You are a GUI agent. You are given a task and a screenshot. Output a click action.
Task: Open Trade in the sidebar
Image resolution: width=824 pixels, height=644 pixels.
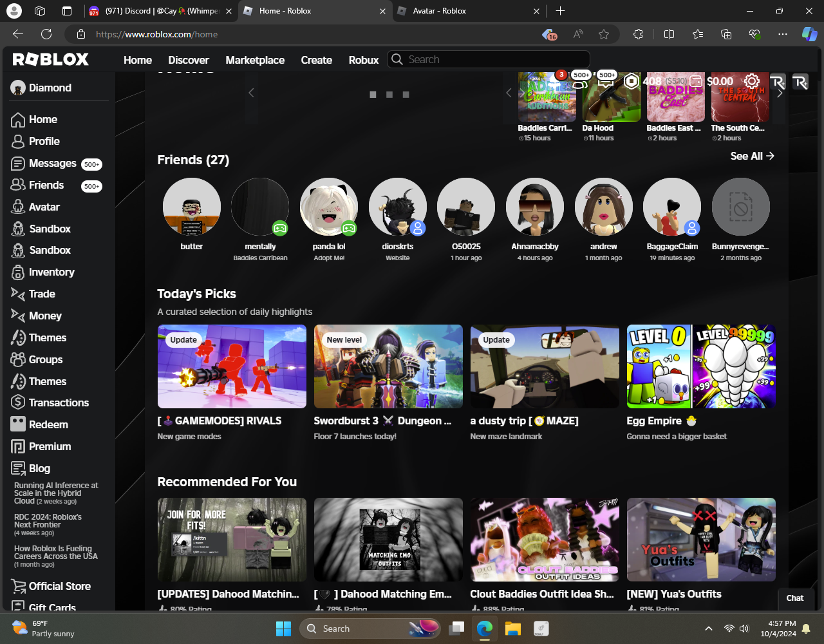point(33,294)
